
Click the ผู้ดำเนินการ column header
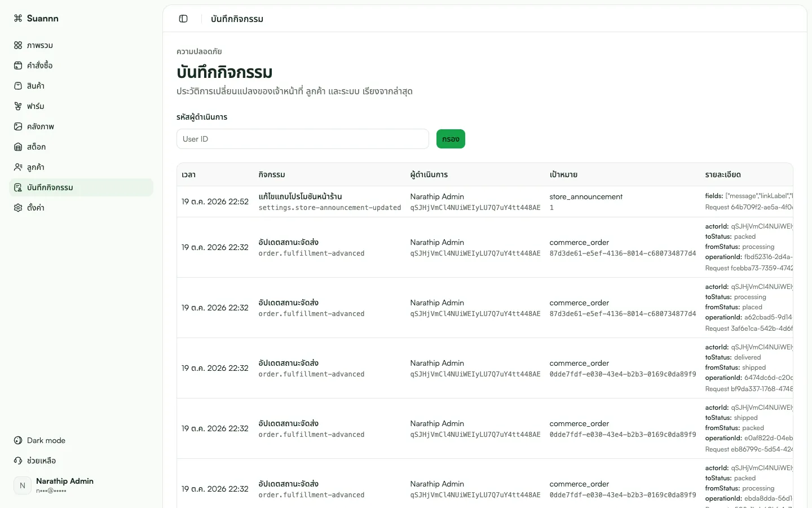tap(429, 175)
